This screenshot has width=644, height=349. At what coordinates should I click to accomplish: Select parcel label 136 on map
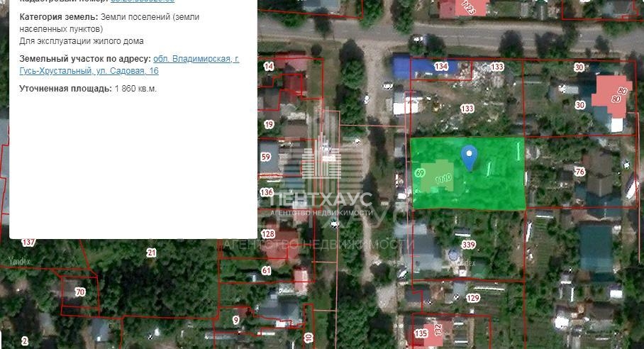(267, 192)
